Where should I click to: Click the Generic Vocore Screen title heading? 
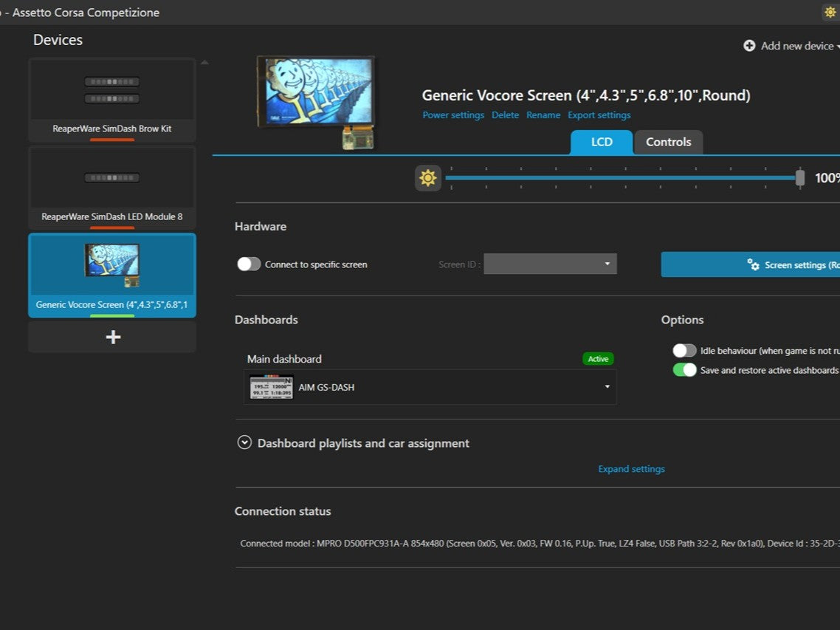586,95
